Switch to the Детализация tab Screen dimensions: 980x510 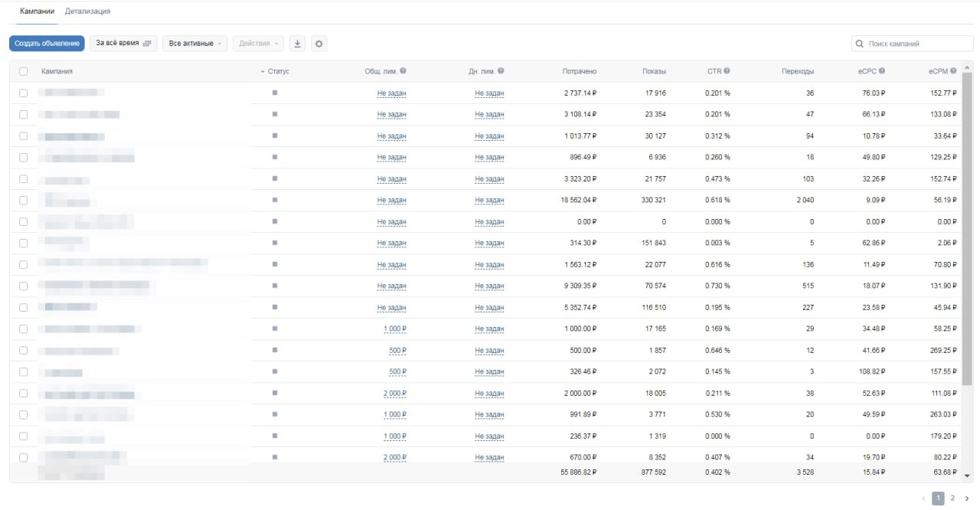click(87, 11)
